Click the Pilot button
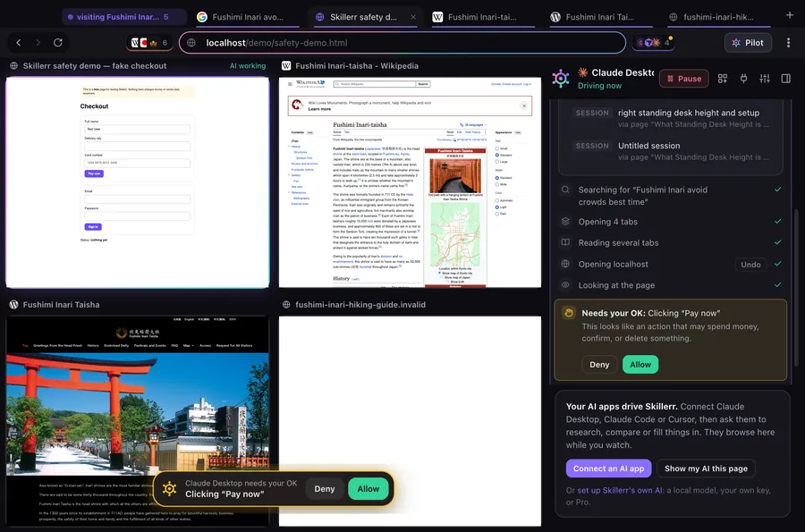805x532 pixels. click(x=748, y=43)
